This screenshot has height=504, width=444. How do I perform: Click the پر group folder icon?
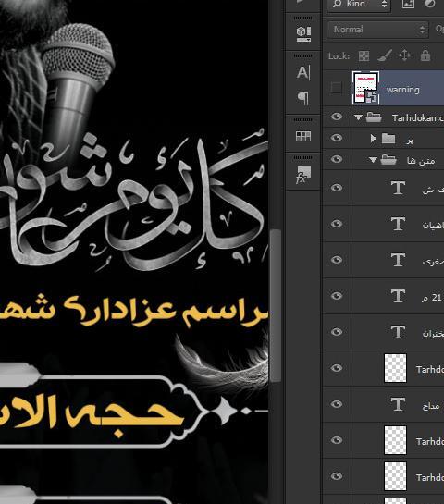388,139
